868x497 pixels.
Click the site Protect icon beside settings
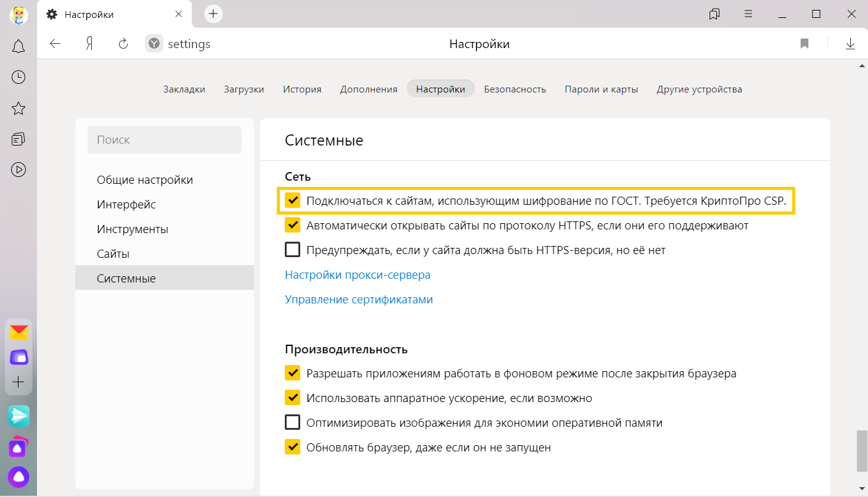click(154, 44)
